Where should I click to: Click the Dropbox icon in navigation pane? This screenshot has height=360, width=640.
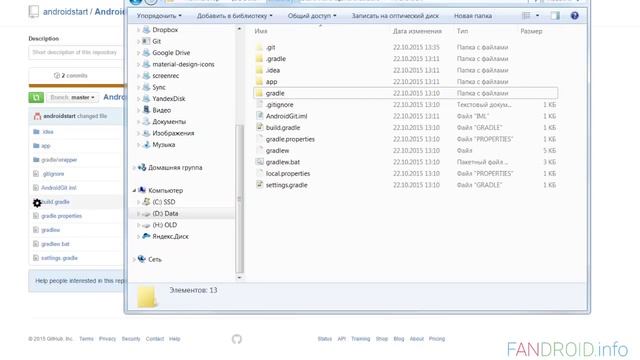(146, 30)
